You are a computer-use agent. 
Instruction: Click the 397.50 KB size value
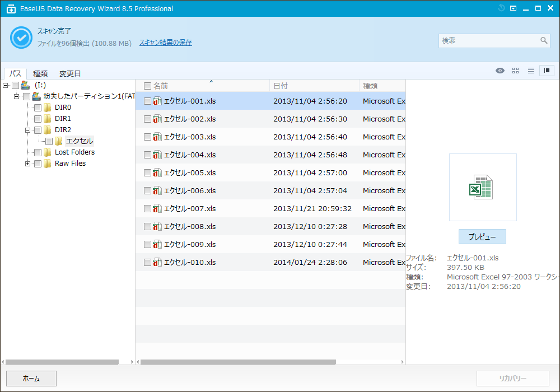point(466,268)
